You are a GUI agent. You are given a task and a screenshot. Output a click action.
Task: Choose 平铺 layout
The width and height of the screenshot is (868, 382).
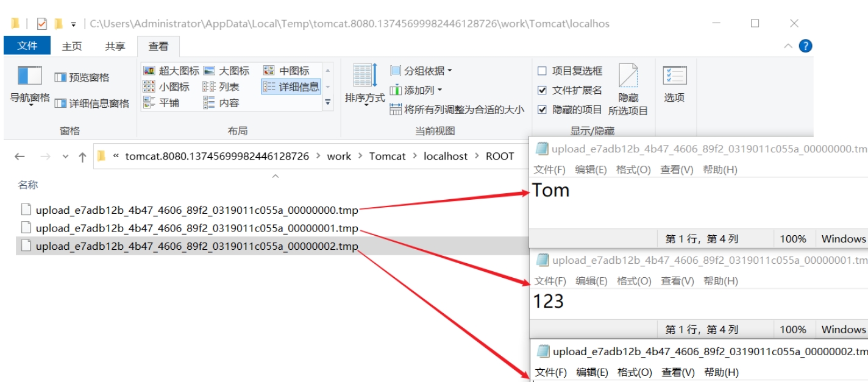coord(162,103)
